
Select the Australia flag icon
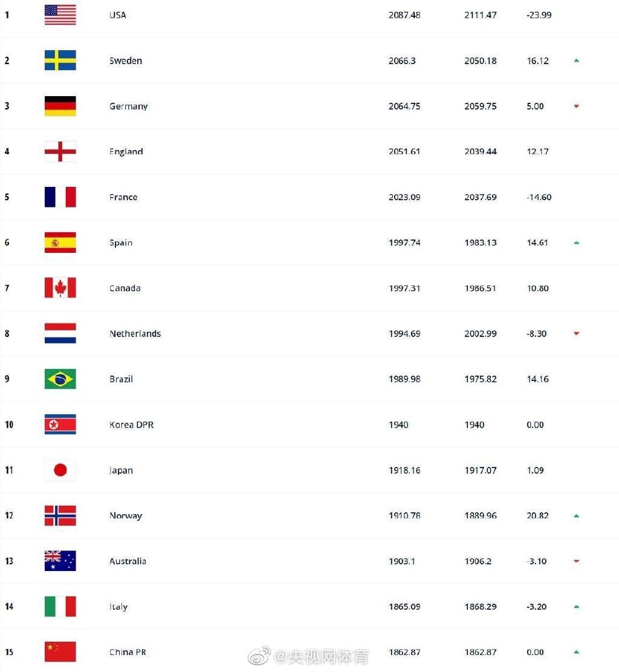pyautogui.click(x=60, y=561)
